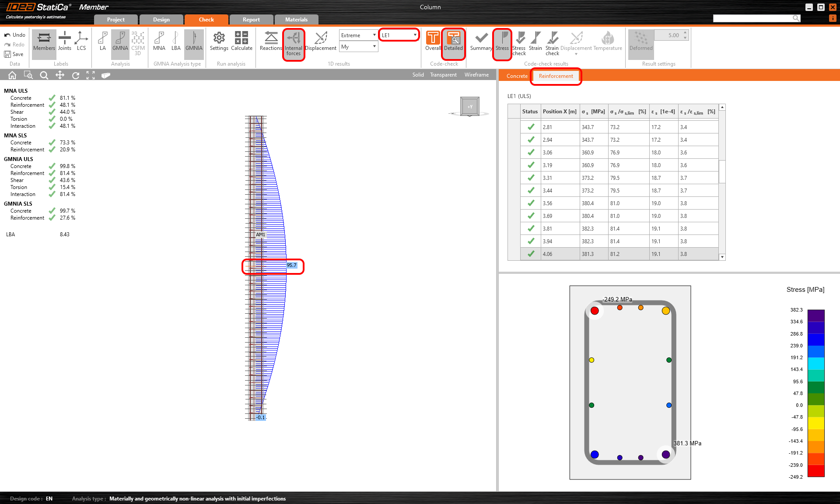Toggle Members labels display
This screenshot has height=504, width=840.
[44, 41]
